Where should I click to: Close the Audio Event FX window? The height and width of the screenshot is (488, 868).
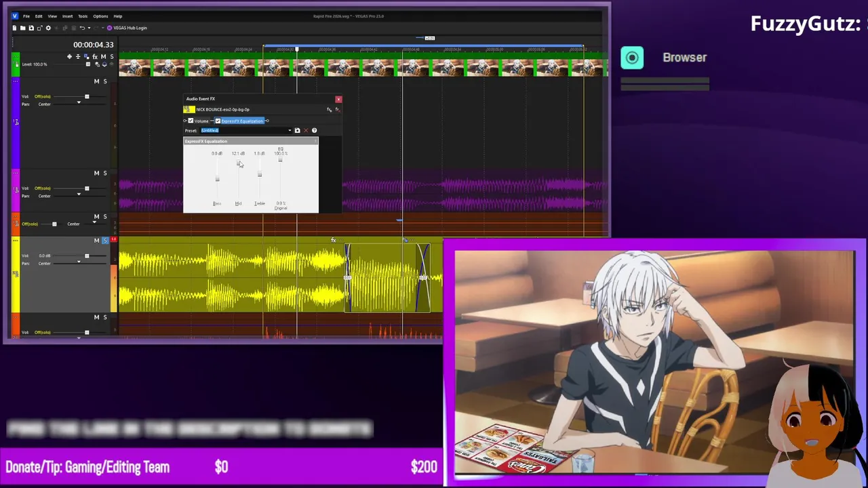coord(338,99)
